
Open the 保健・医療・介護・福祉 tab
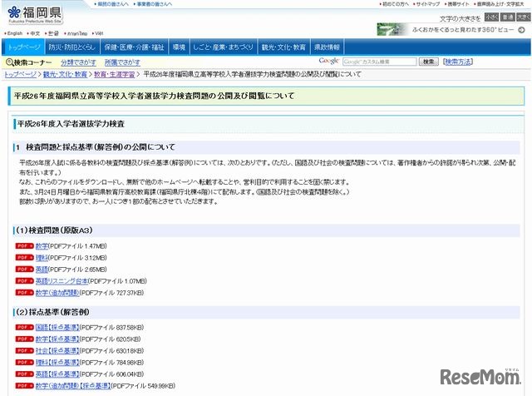[134, 47]
